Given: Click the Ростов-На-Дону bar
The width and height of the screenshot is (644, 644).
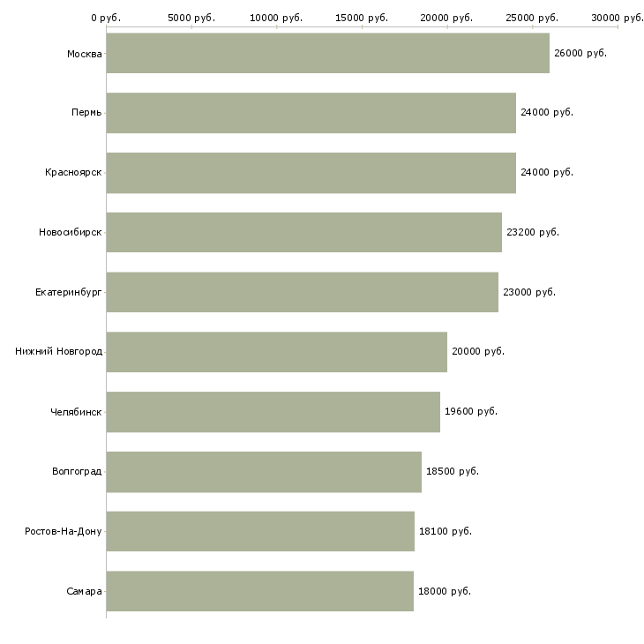Looking at the screenshot, I should point(260,531).
